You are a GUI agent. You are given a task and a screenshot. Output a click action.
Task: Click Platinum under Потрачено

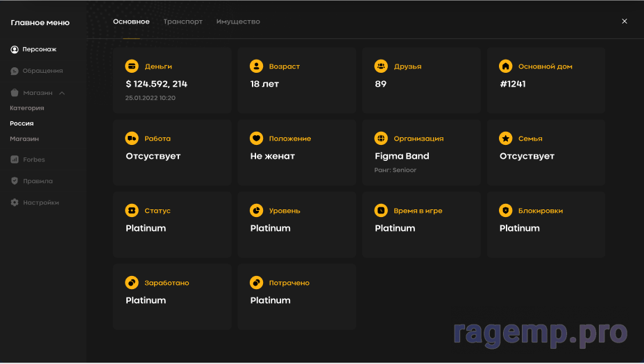click(x=270, y=301)
